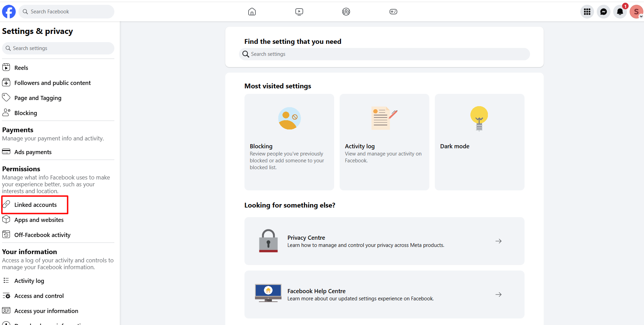Image resolution: width=644 pixels, height=325 pixels.
Task: Click the Reels icon in sidebar
Action: (x=6, y=67)
